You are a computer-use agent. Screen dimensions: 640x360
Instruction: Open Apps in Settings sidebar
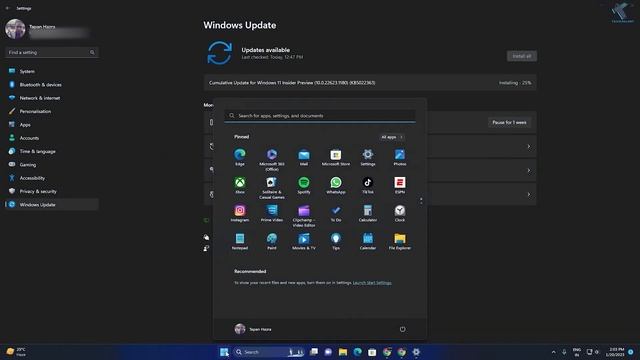click(x=51, y=124)
